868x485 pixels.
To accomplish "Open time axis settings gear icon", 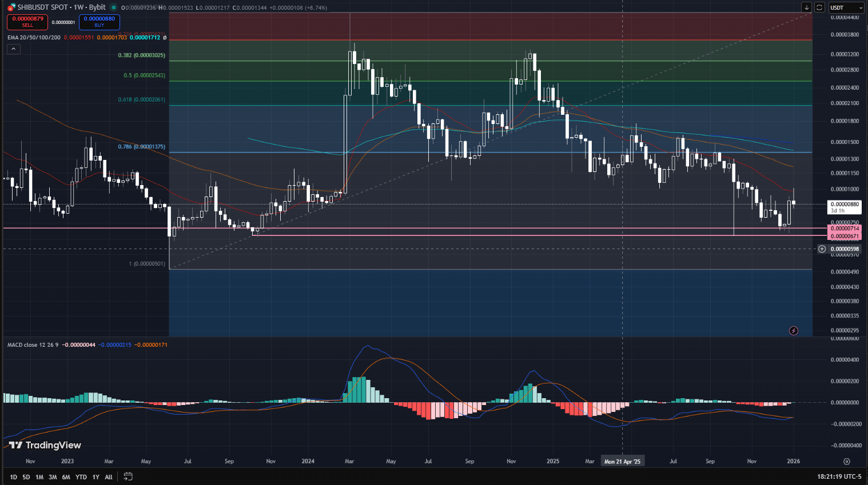I will tap(847, 461).
